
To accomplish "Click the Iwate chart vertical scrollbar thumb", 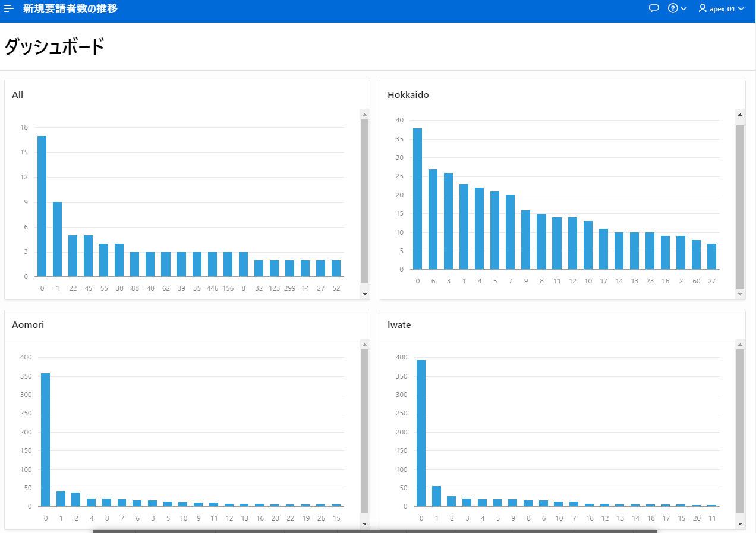I will 740,431.
